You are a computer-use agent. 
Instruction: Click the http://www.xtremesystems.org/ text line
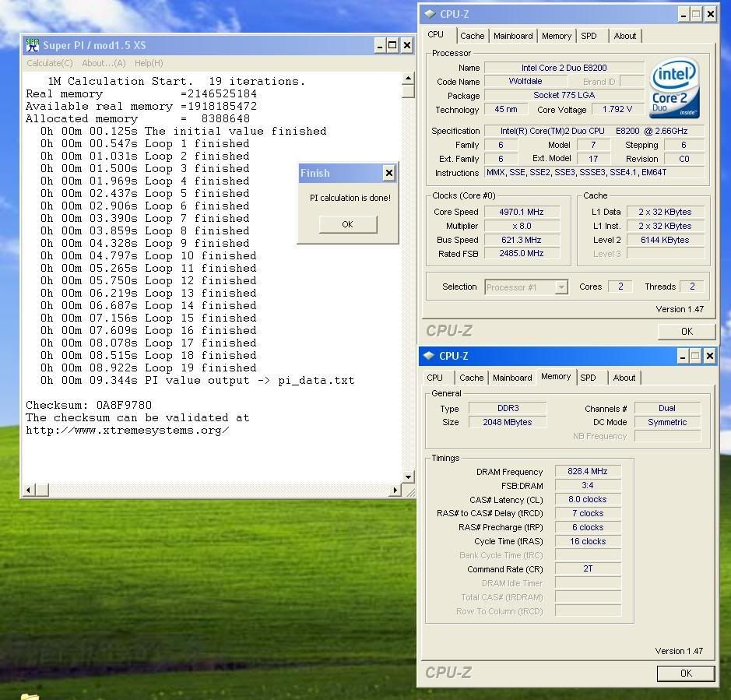(127, 431)
